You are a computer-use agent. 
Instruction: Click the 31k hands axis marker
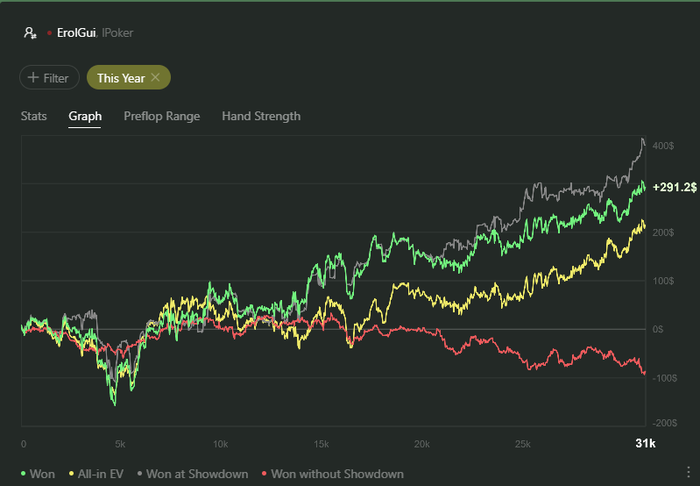645,443
